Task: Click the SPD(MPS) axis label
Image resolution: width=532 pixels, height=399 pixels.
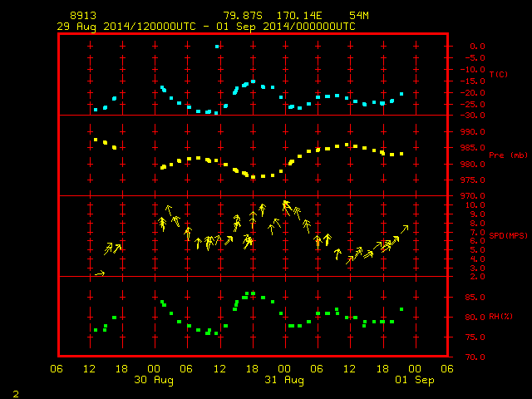Action: point(508,235)
